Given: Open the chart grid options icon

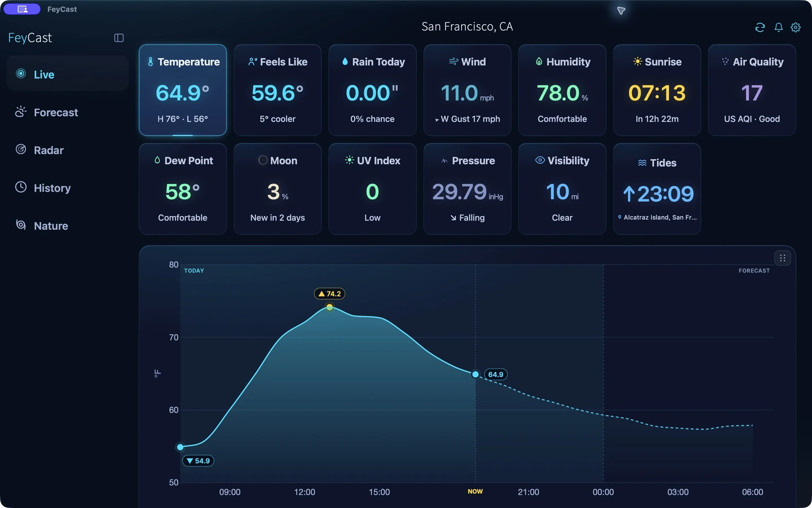Looking at the screenshot, I should 783,258.
